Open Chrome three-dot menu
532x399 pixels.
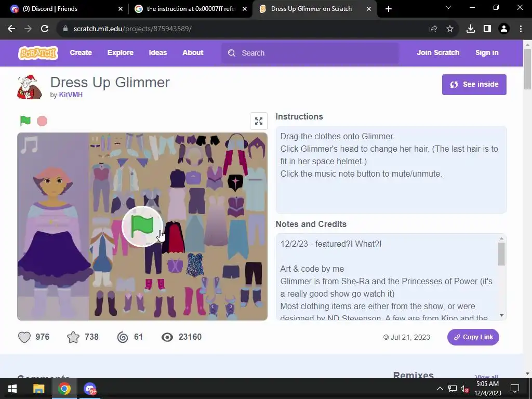[x=521, y=29]
